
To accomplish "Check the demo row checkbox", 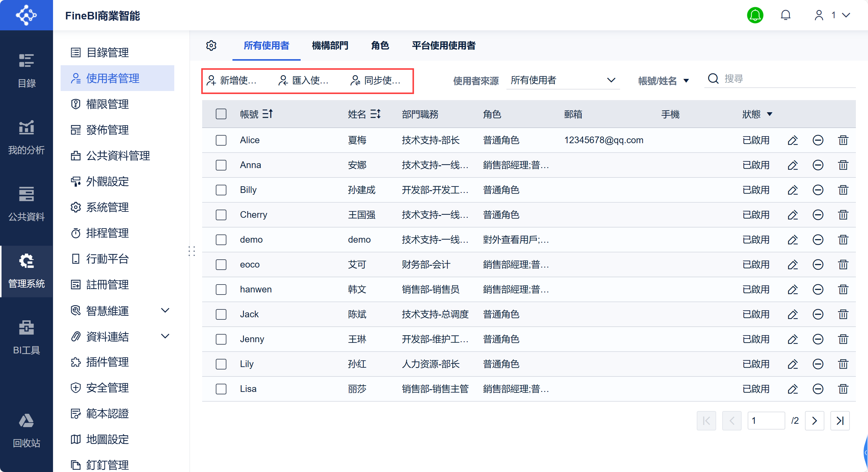I will coord(221,240).
